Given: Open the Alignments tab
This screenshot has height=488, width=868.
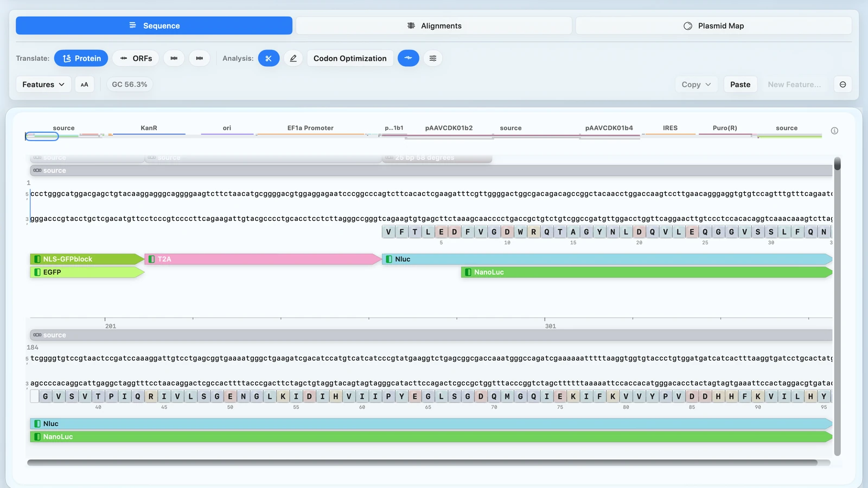Looking at the screenshot, I should 434,26.
